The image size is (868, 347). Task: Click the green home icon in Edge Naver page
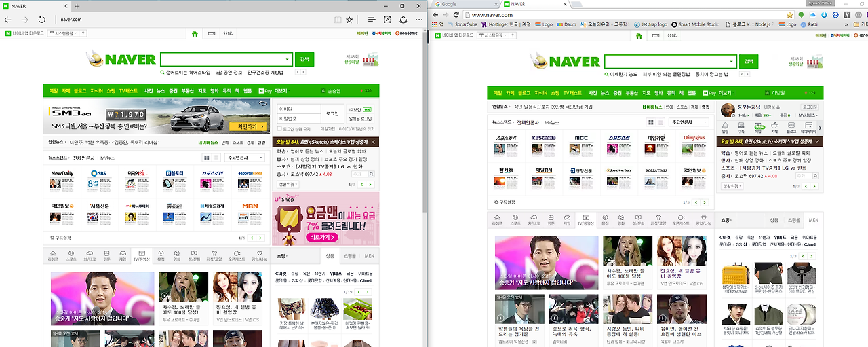click(195, 33)
